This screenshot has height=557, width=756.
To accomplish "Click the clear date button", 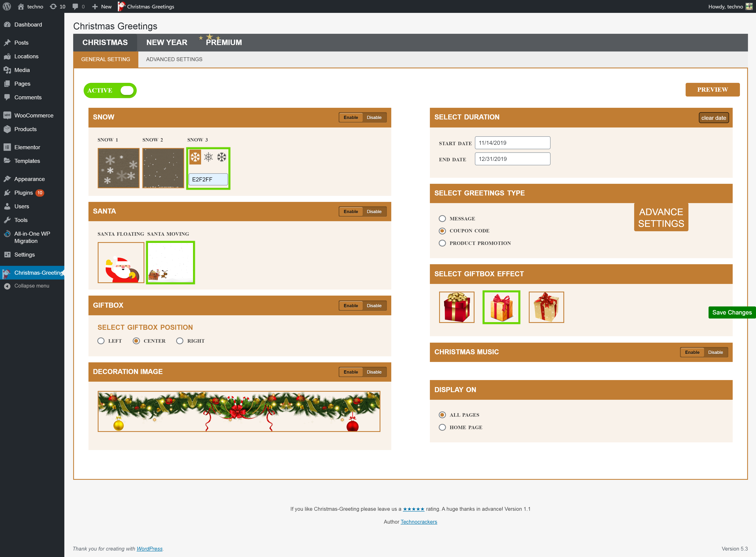I will (x=714, y=118).
